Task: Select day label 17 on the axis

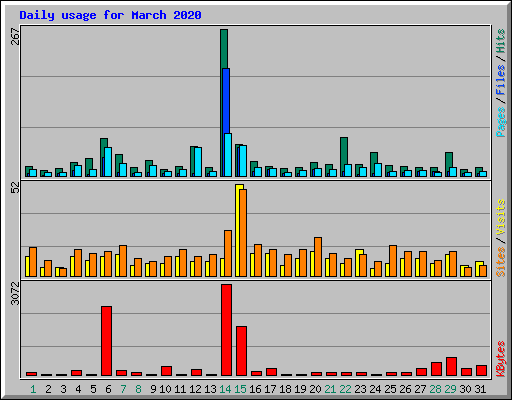Action: (270, 389)
